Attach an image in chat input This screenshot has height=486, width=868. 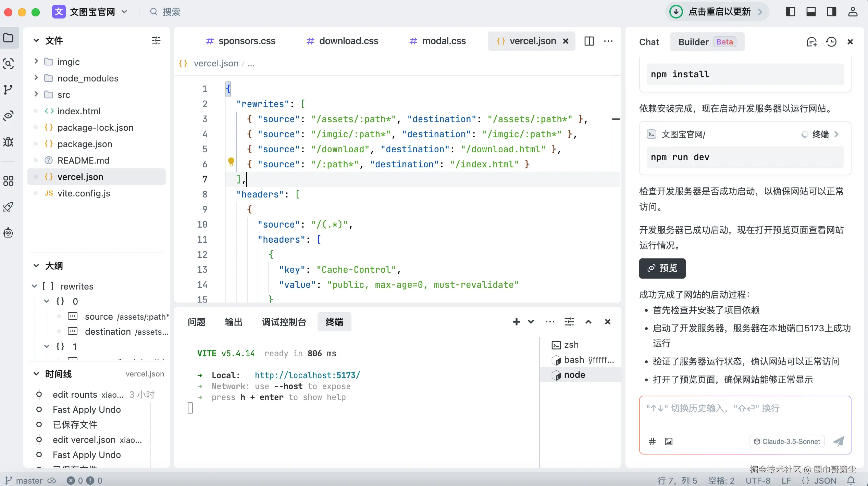(x=669, y=442)
